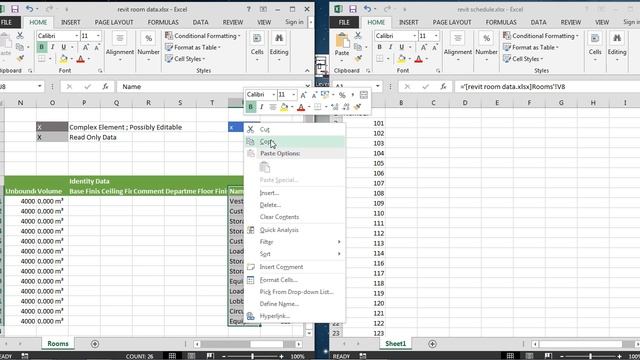Open Alignment group in left window

click(120, 47)
